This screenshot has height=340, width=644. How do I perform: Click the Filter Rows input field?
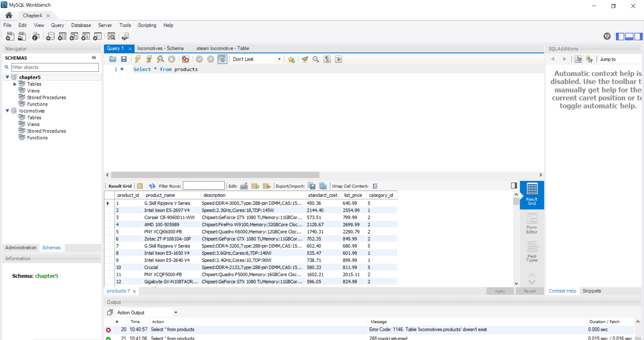click(x=204, y=186)
